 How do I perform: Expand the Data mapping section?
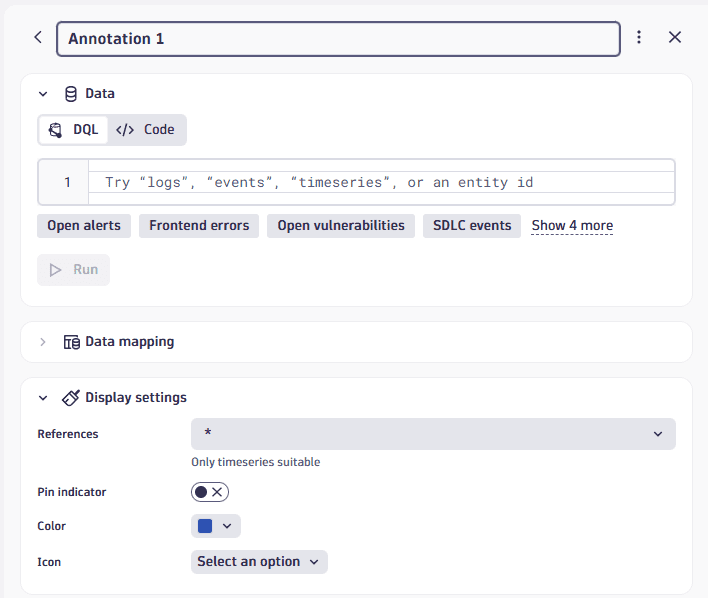pos(43,342)
